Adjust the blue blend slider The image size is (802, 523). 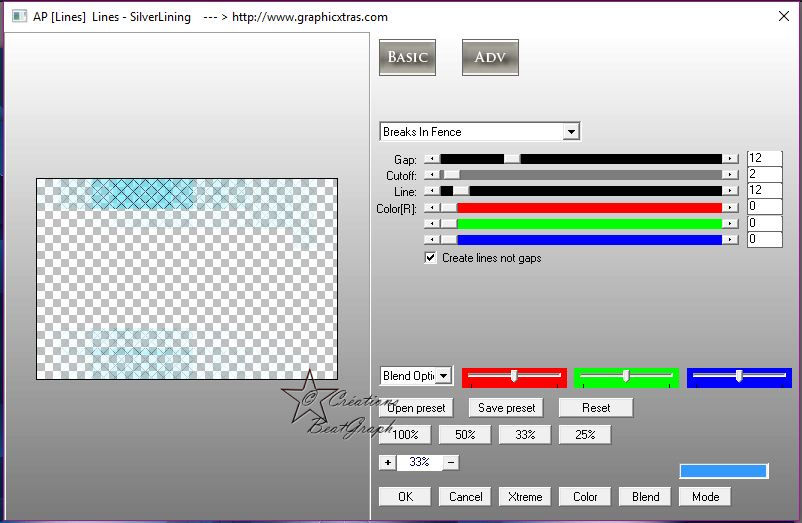[739, 377]
